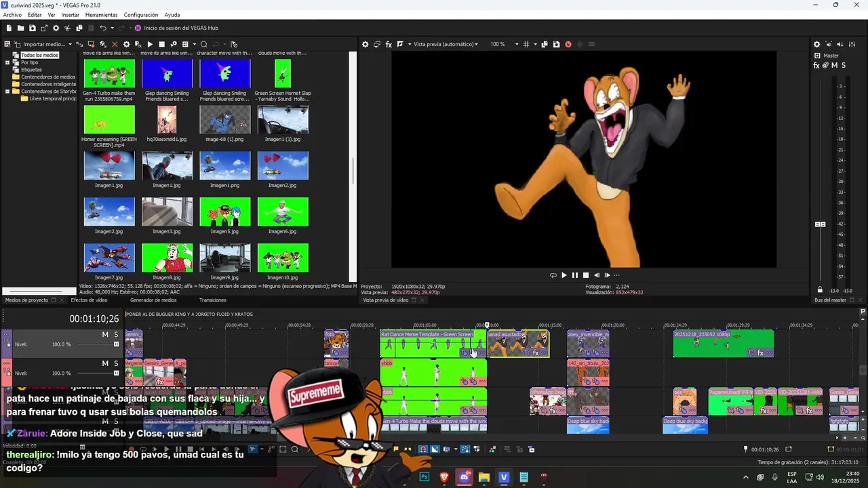Expand Por tipo tree node
Screen dimensions: 868x488
pyautogui.click(x=7, y=62)
